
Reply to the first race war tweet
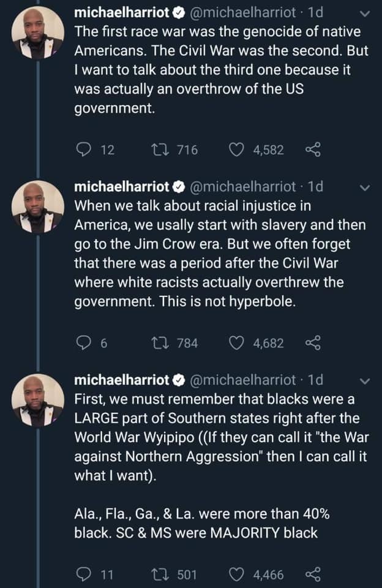coord(83,150)
